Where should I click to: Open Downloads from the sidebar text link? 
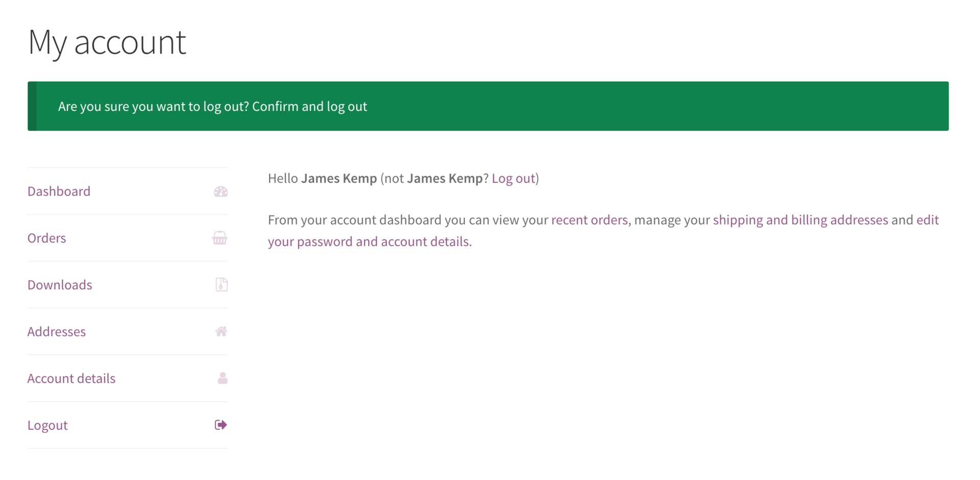(x=60, y=285)
